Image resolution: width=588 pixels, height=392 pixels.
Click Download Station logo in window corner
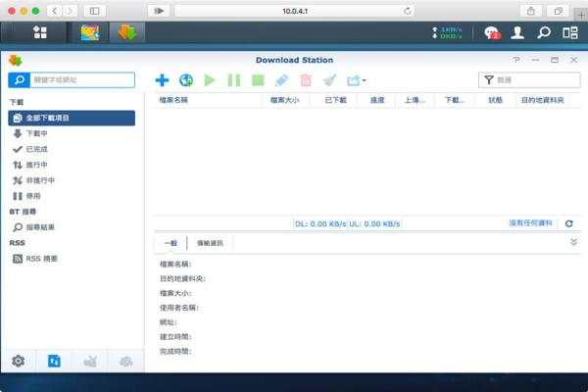click(x=16, y=60)
